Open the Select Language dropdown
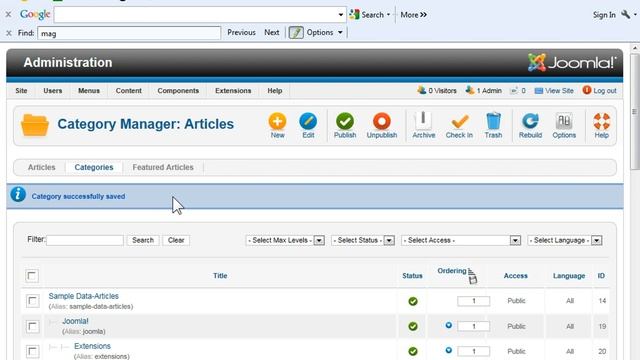The width and height of the screenshot is (640, 360). click(x=565, y=240)
